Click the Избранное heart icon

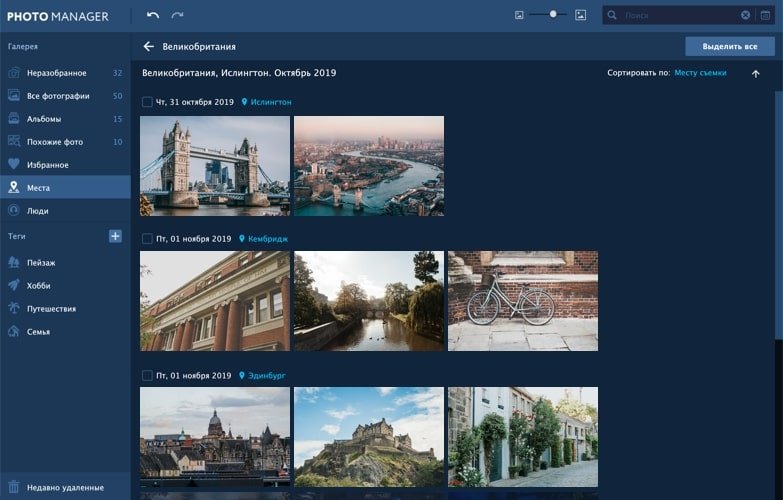point(14,164)
